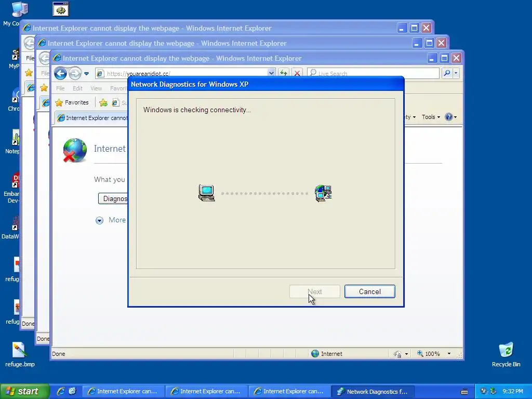Select Network Diagnostics taskbar button
This screenshot has height=399, width=532.
pyautogui.click(x=373, y=391)
